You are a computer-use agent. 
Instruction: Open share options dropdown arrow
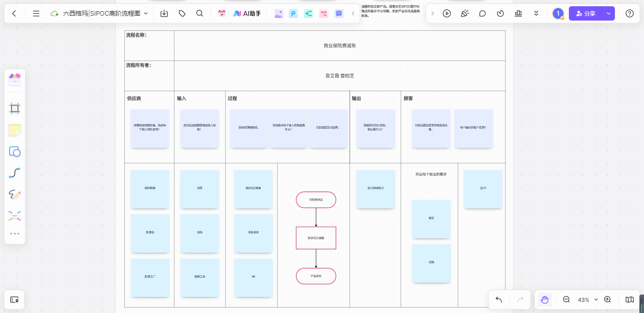609,13
